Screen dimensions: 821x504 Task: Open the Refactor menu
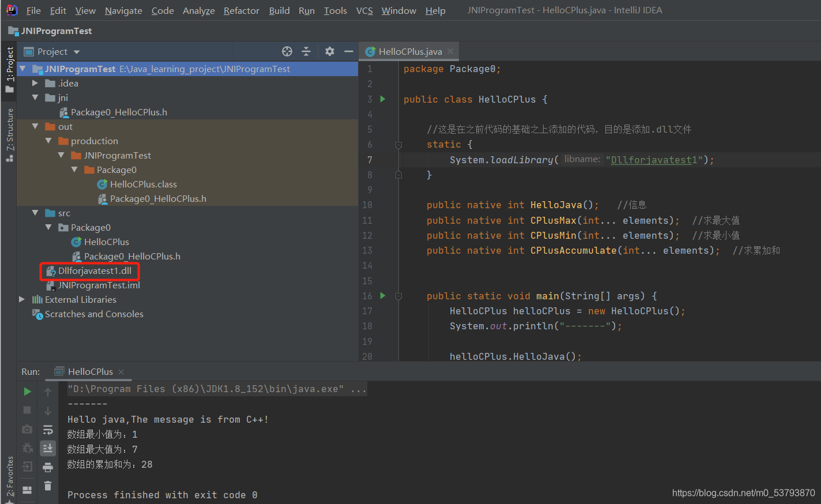[241, 10]
